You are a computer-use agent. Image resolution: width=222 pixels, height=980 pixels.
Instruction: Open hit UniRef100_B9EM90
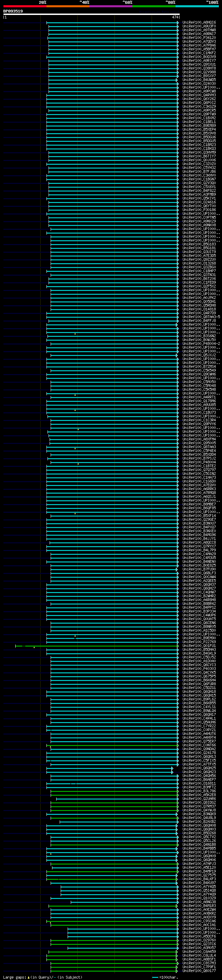coord(199,638)
